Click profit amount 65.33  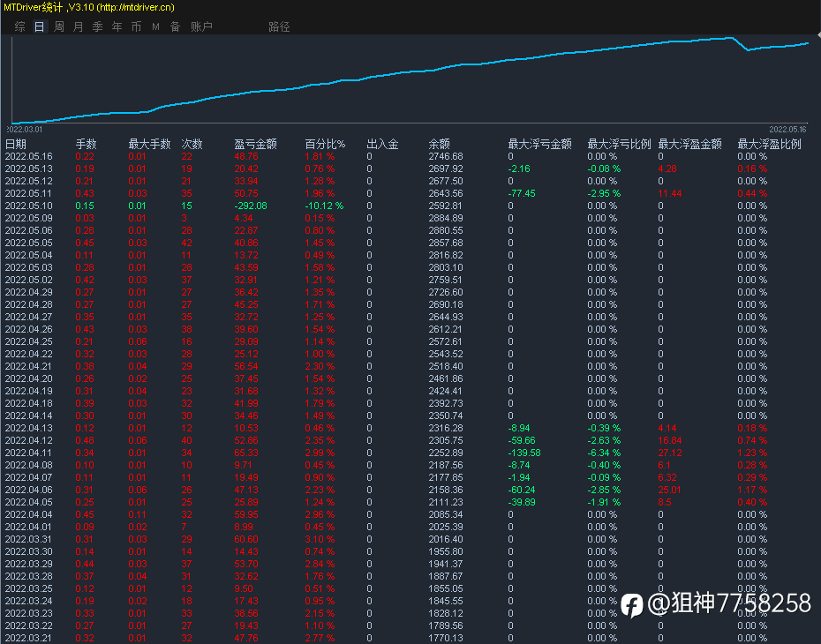pyautogui.click(x=246, y=453)
